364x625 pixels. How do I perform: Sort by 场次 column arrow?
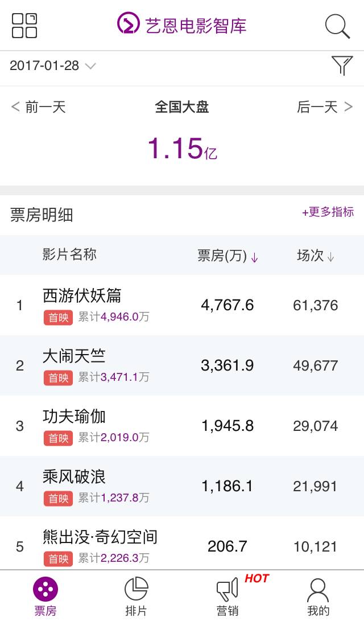(x=331, y=257)
